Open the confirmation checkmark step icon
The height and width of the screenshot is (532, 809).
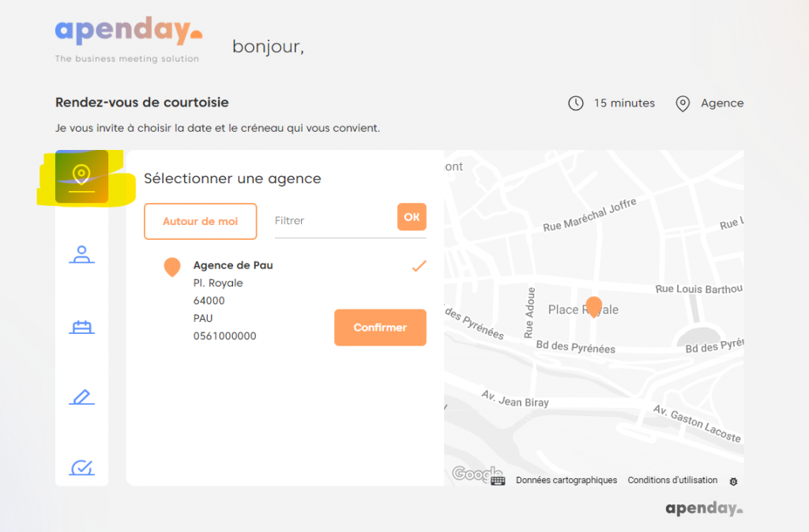81,468
